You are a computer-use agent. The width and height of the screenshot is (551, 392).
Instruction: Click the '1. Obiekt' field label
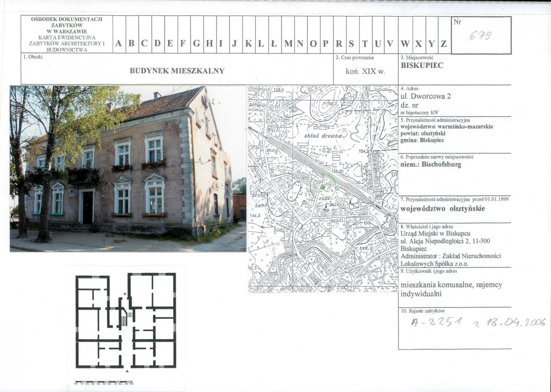pyautogui.click(x=33, y=57)
